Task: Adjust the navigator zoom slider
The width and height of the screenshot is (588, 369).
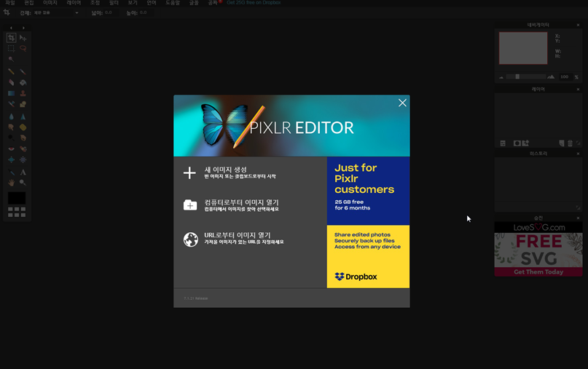Action: coord(517,77)
